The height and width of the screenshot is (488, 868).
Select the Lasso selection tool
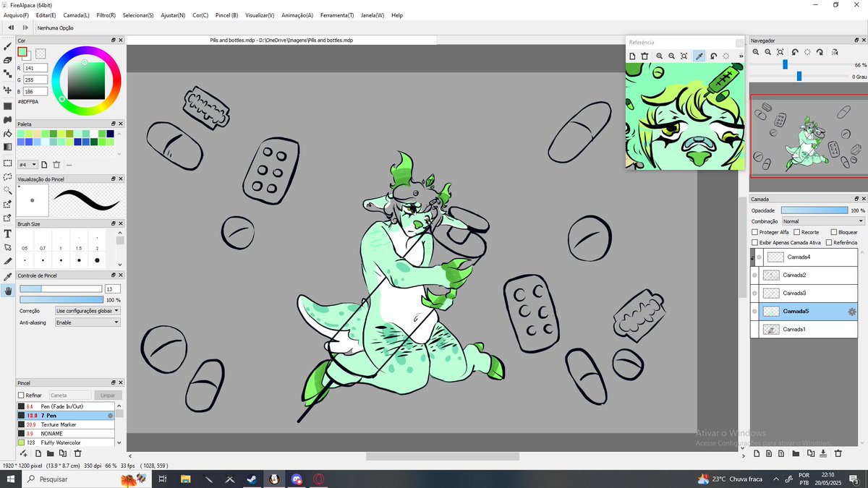click(x=7, y=176)
